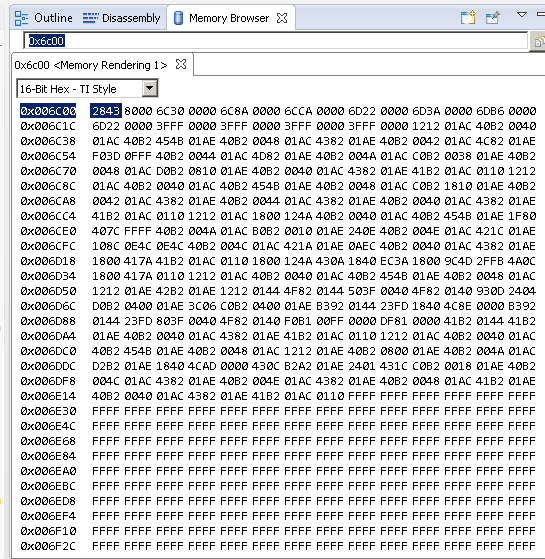Click memory cell 503F
The height and width of the screenshot is (559, 545).
[x=362, y=291]
